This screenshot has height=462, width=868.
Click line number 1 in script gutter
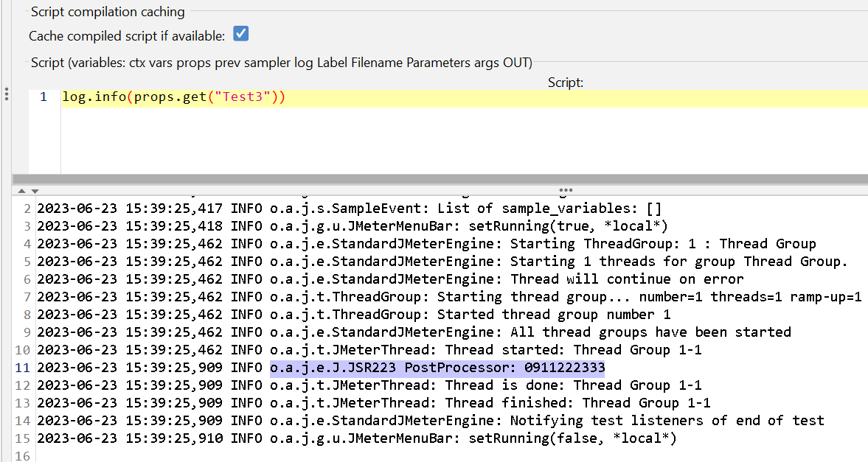coord(44,97)
